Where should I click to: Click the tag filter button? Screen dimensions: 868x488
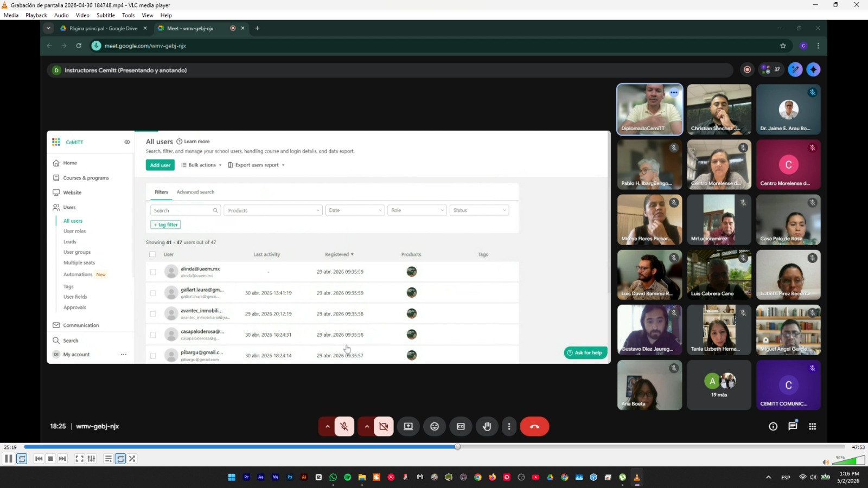165,224
